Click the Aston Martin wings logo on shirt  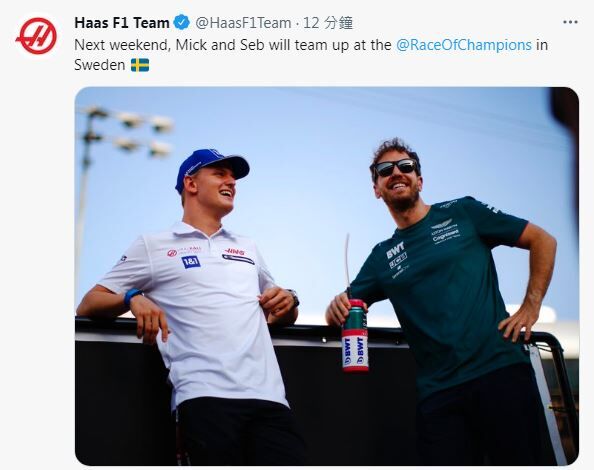point(441,224)
